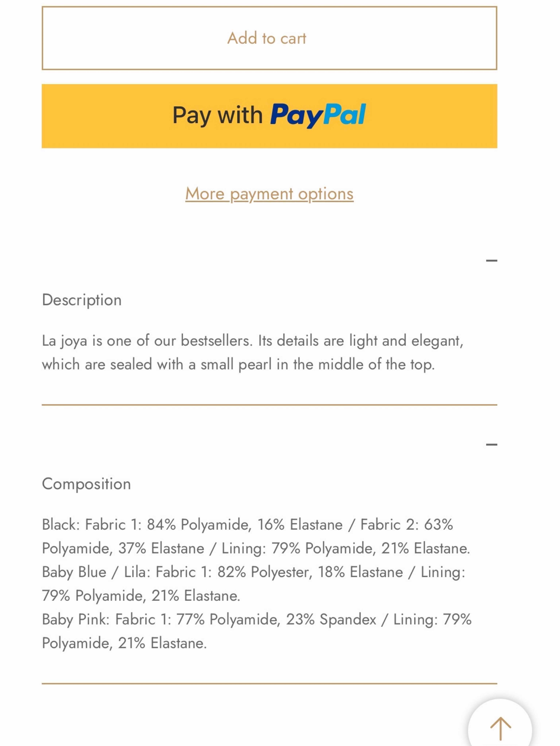Click the divider line below the Description text
This screenshot has height=746, width=560.
tap(269, 405)
